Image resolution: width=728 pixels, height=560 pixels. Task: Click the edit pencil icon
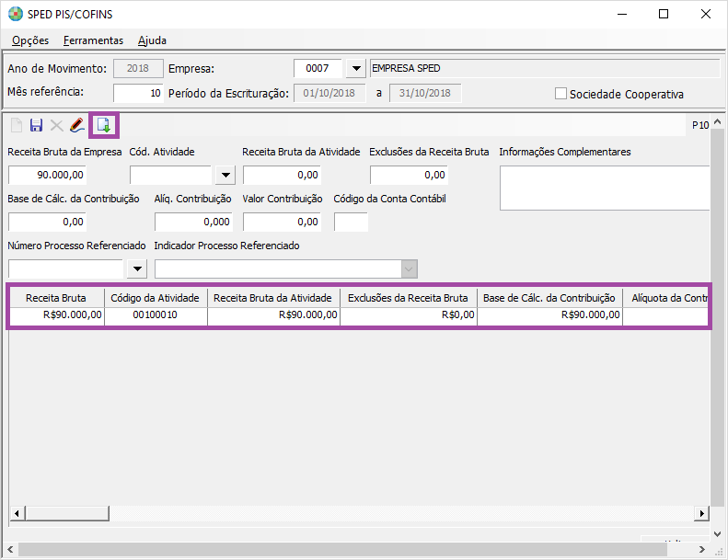[77, 125]
